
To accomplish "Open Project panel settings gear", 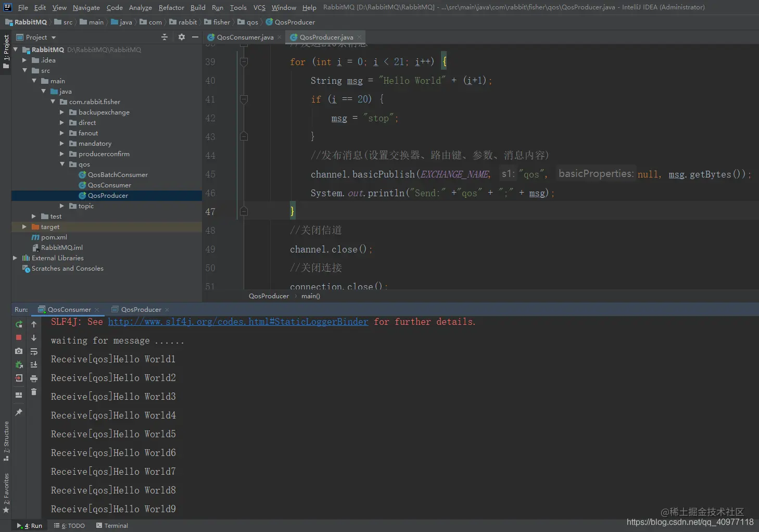I will pos(181,37).
